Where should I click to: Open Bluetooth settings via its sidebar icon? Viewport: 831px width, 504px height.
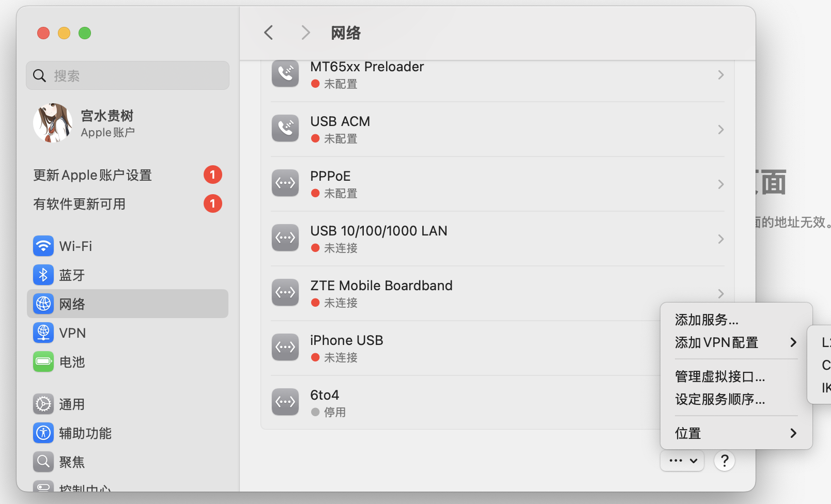click(43, 275)
